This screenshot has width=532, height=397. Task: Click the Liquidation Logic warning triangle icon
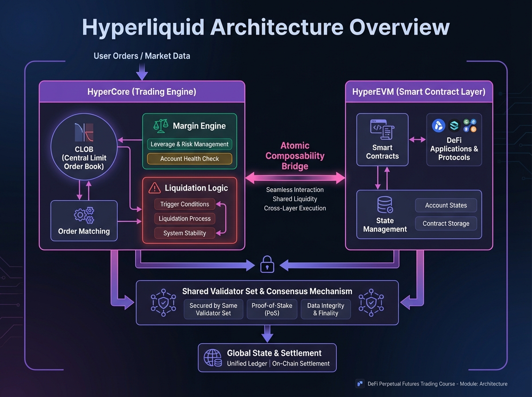155,188
